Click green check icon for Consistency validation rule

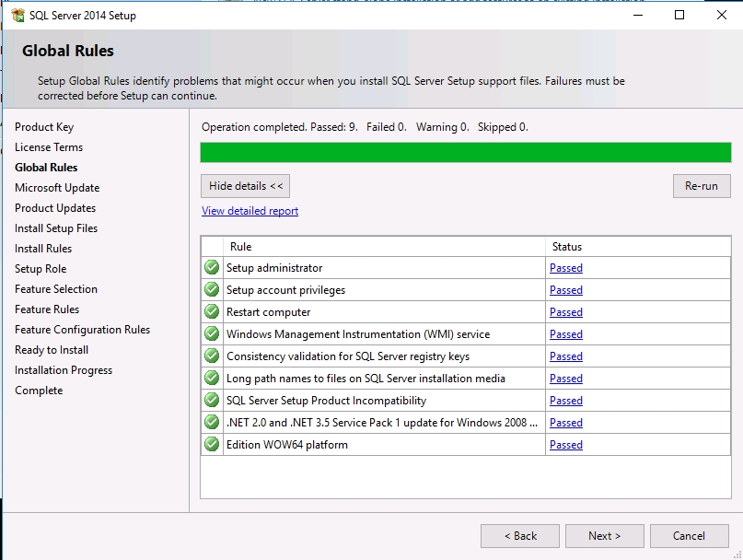point(212,356)
